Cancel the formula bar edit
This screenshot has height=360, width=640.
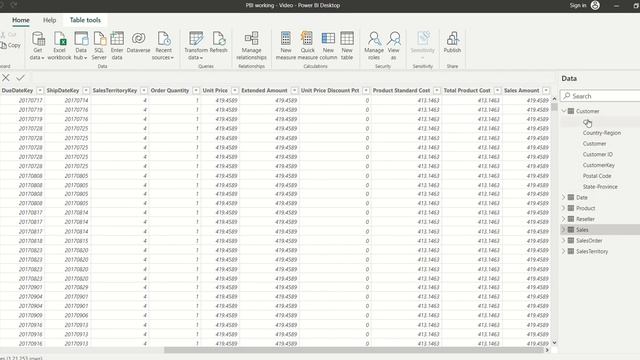pos(6,78)
